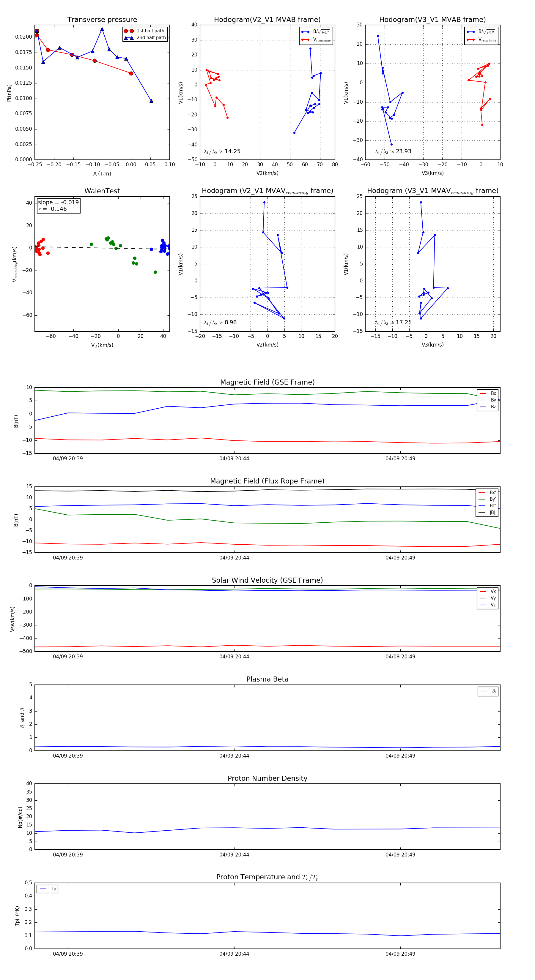Click the 'A (T·m)' axis label

point(102,173)
